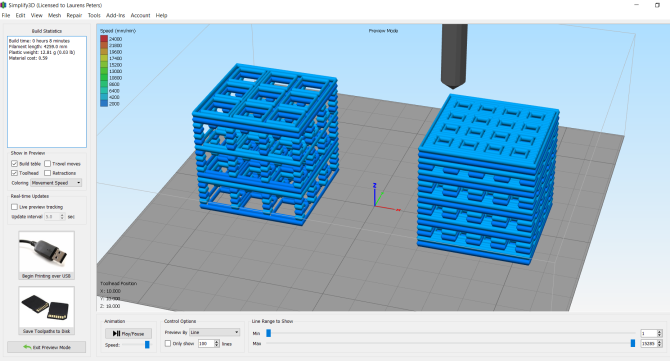Toggle Live preview tracking checkbox
The width and height of the screenshot is (670, 361).
click(x=14, y=207)
